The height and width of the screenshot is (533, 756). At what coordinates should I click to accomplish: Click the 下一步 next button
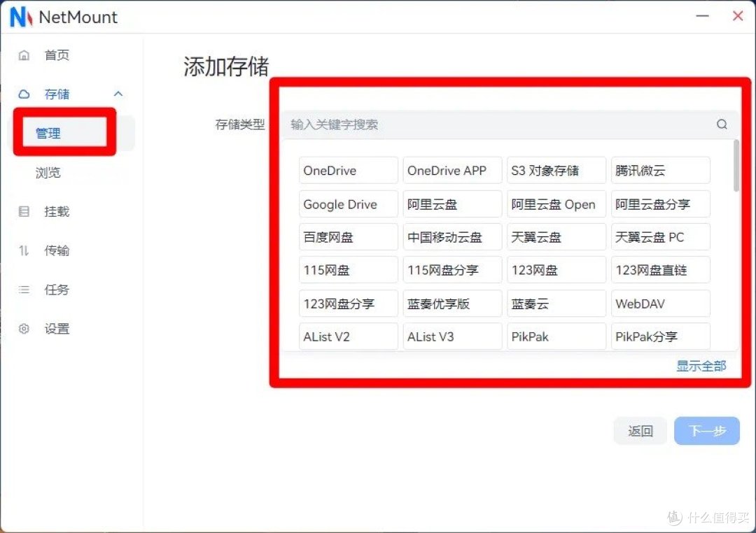click(706, 431)
